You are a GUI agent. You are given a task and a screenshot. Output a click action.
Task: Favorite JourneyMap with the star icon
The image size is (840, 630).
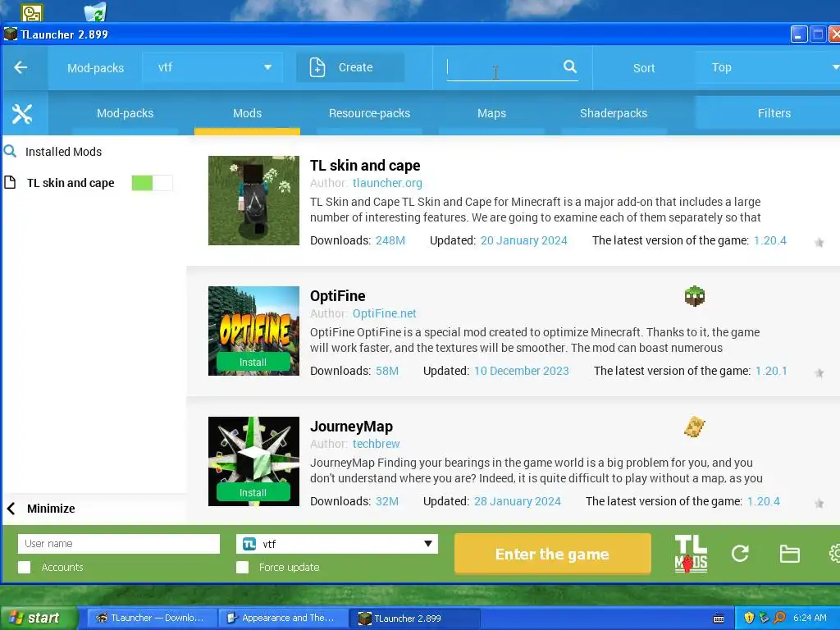(819, 503)
